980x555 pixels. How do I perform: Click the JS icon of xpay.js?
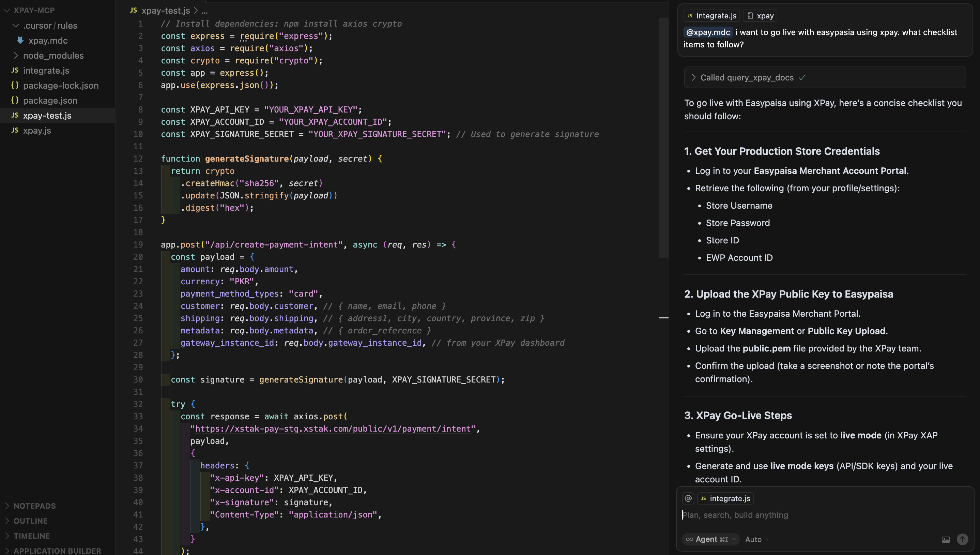[x=15, y=130]
